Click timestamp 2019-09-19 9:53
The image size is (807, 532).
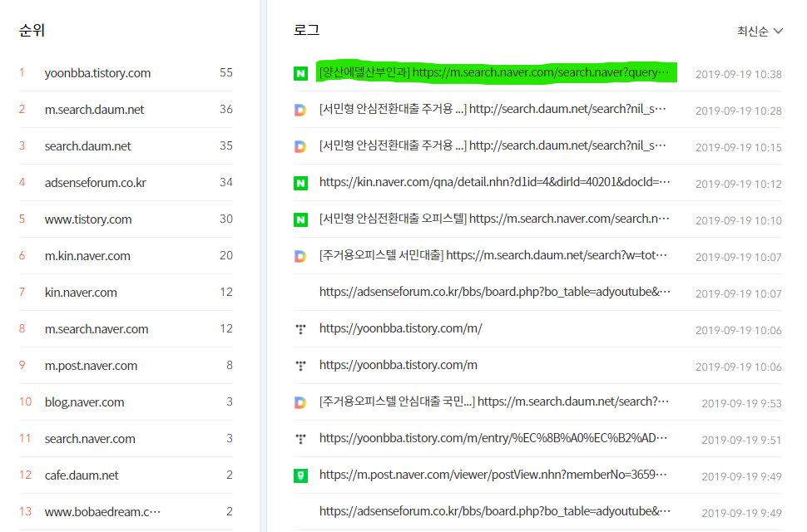pos(741,403)
